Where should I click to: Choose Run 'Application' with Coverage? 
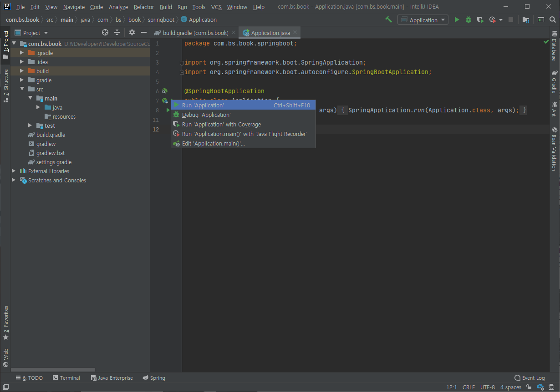tap(243, 125)
